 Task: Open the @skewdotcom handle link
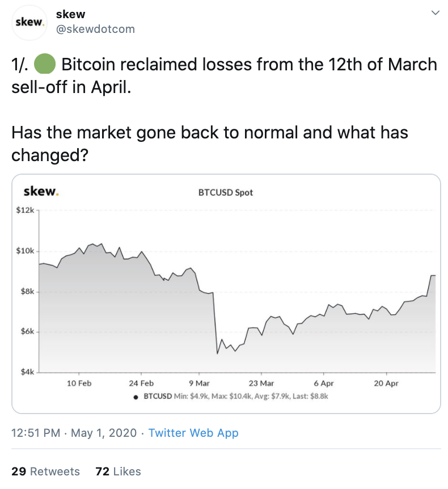coord(95,29)
